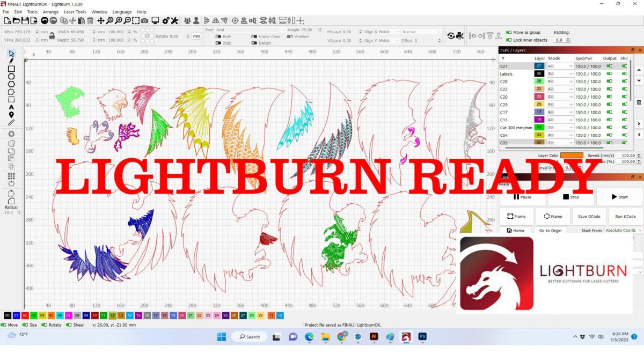Open Mode dropdown for C27 layer
The width and height of the screenshot is (644, 362).
(560, 66)
